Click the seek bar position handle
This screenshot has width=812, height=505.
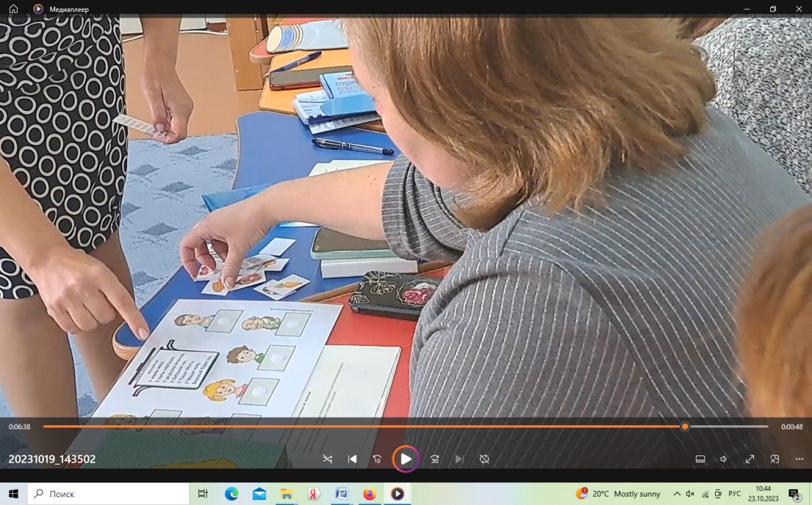(685, 426)
